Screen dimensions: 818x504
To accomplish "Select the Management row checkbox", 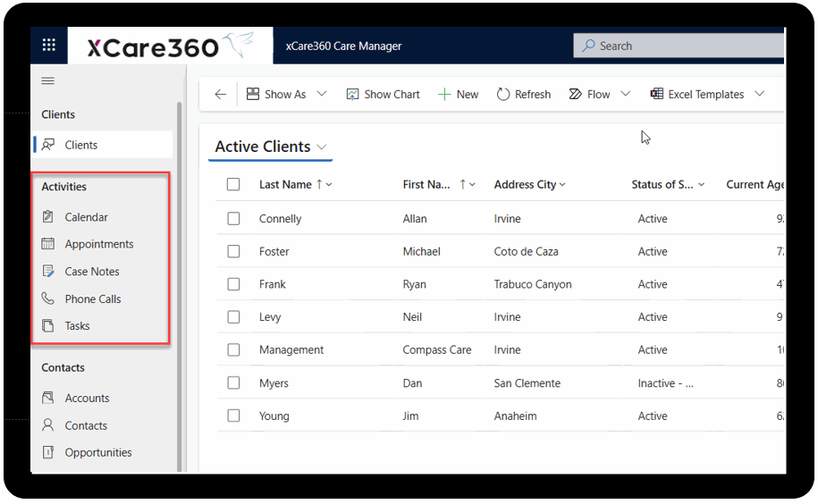I will (233, 349).
